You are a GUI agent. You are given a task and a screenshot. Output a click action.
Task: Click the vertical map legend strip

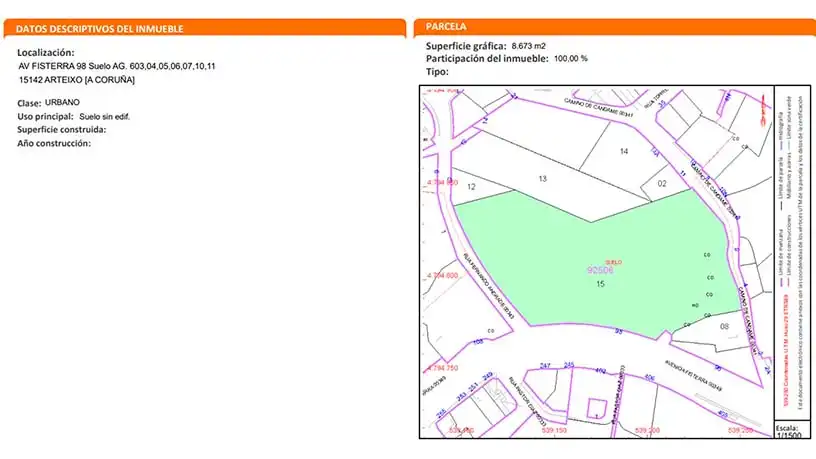792,253
